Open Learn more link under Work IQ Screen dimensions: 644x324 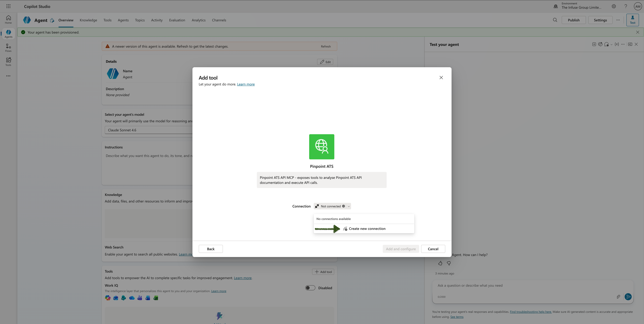(x=218, y=291)
